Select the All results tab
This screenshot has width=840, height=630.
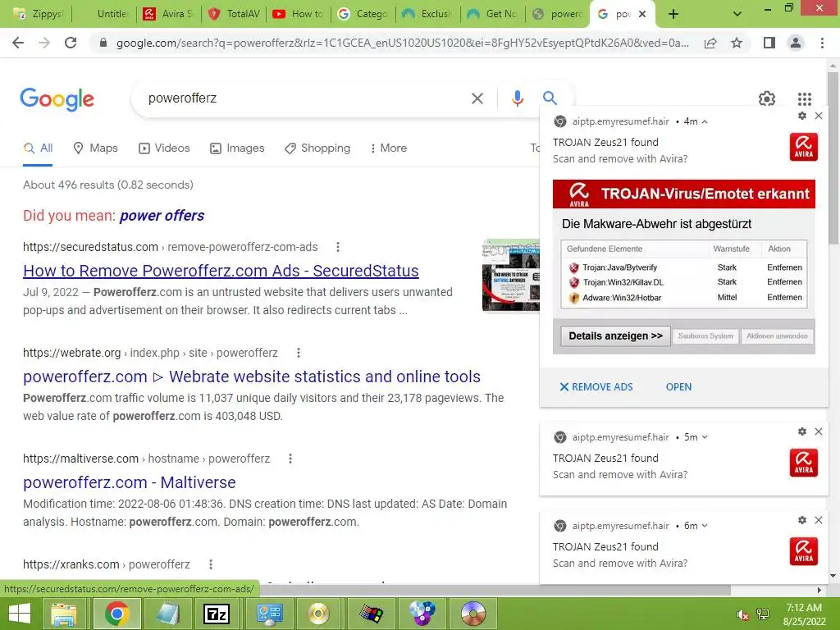point(38,148)
